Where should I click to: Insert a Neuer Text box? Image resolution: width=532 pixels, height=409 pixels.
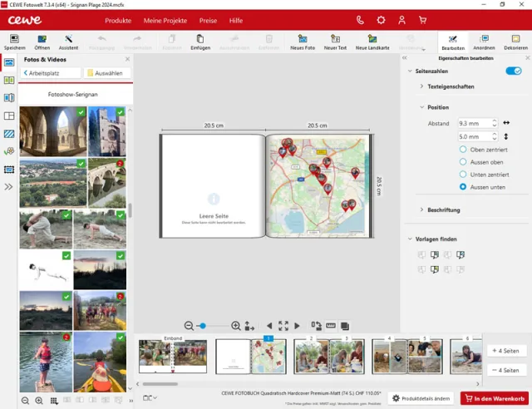pos(335,39)
